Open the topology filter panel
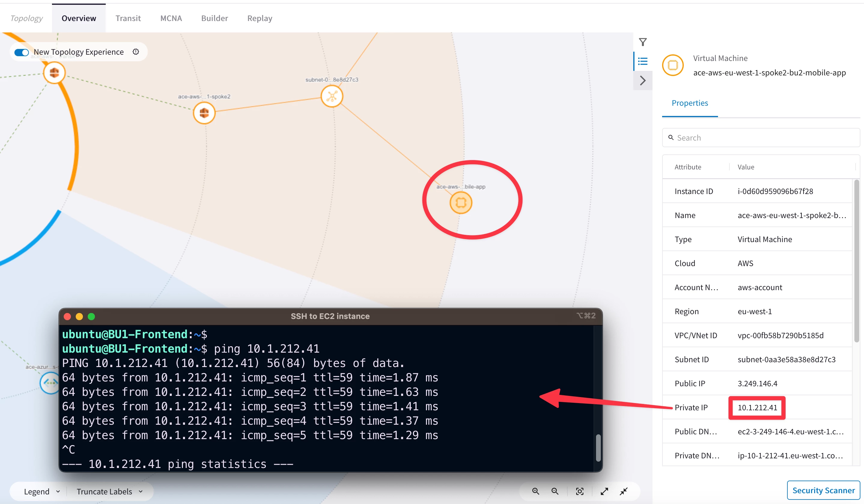864x504 pixels. pos(643,41)
